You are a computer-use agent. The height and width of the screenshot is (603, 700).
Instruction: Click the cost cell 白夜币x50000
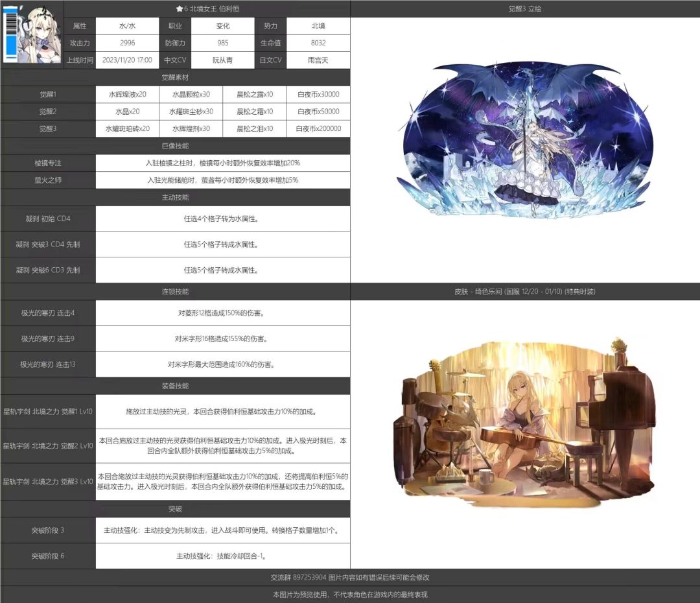point(318,112)
